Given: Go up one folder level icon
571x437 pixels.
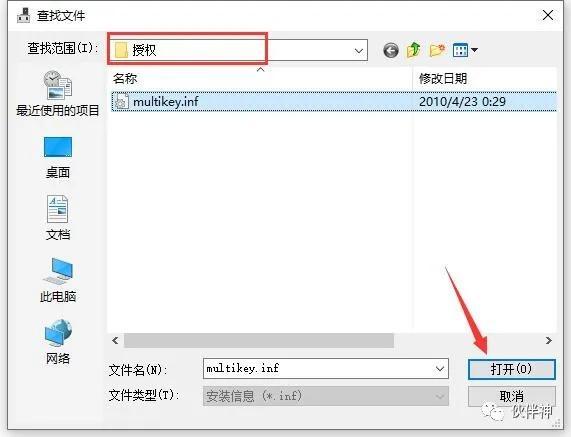Looking at the screenshot, I should (x=414, y=50).
